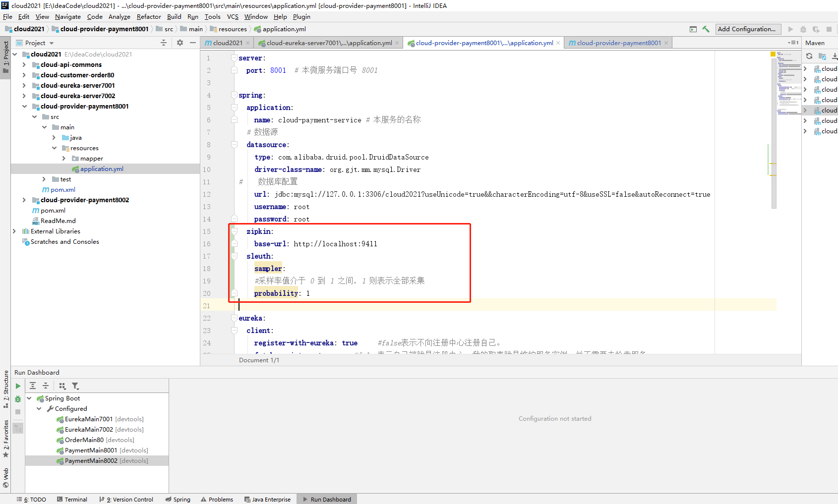Expand the cloud-customer-order80 module
This screenshot has height=504, width=838.
(x=24, y=75)
